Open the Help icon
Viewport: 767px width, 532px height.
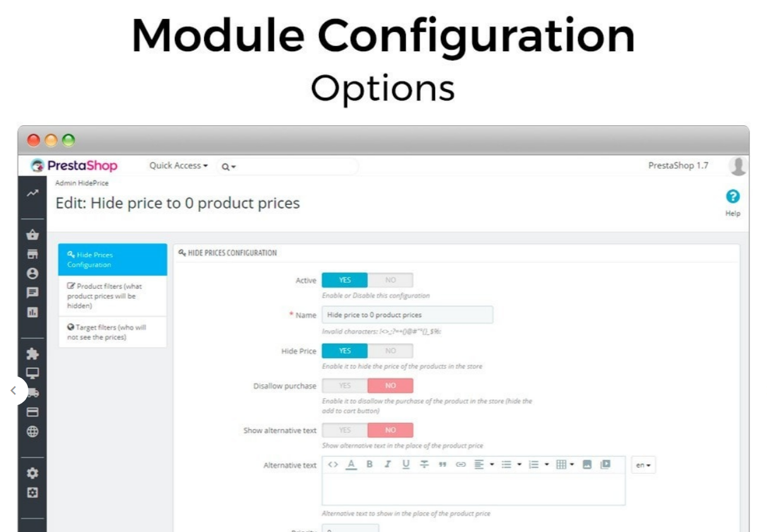pos(732,196)
